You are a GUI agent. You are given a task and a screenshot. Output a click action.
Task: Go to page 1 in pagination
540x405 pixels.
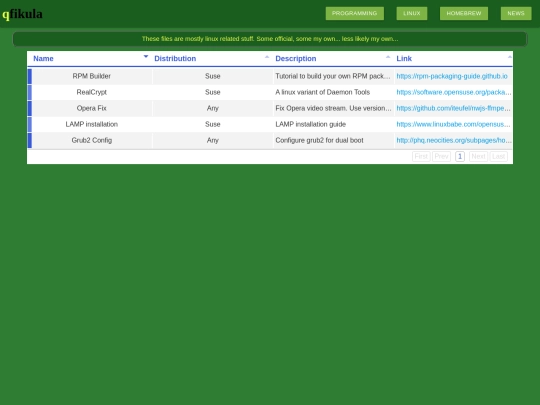[x=460, y=157]
